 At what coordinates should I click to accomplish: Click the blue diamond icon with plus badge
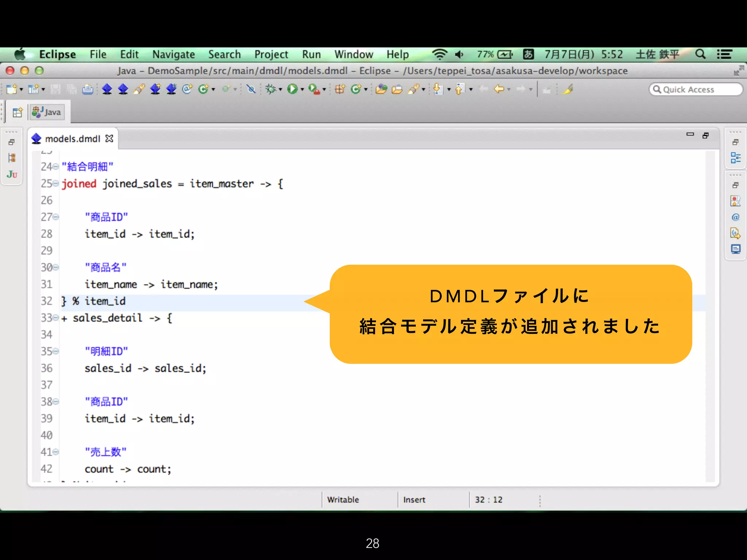pos(155,89)
